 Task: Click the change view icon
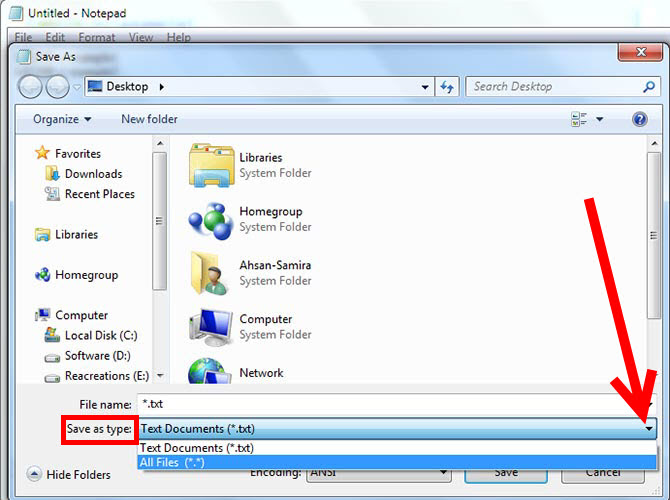click(579, 119)
